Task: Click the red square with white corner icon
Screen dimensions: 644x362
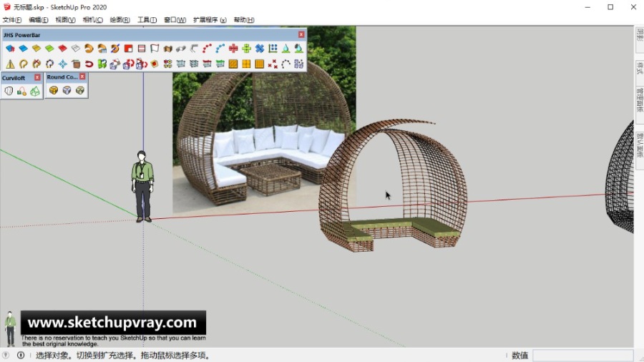Action: click(x=129, y=49)
